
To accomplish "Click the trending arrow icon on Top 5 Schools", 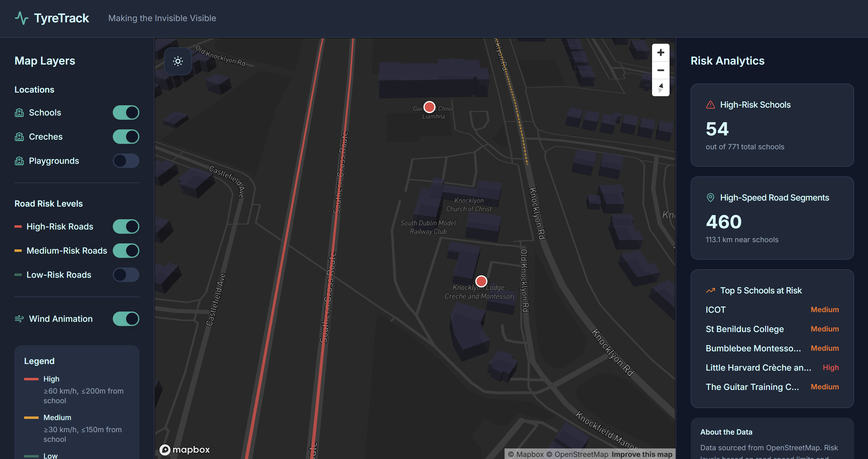I will pos(710,290).
